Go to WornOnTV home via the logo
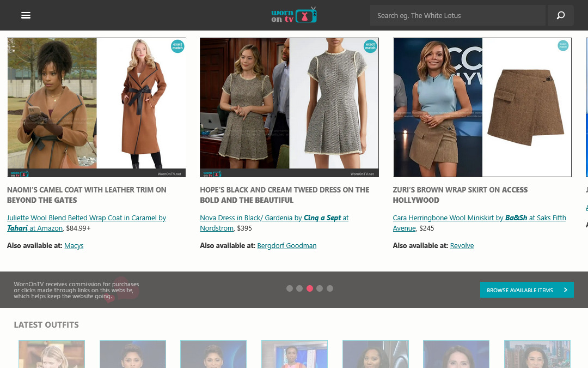588x368 pixels. [x=294, y=15]
